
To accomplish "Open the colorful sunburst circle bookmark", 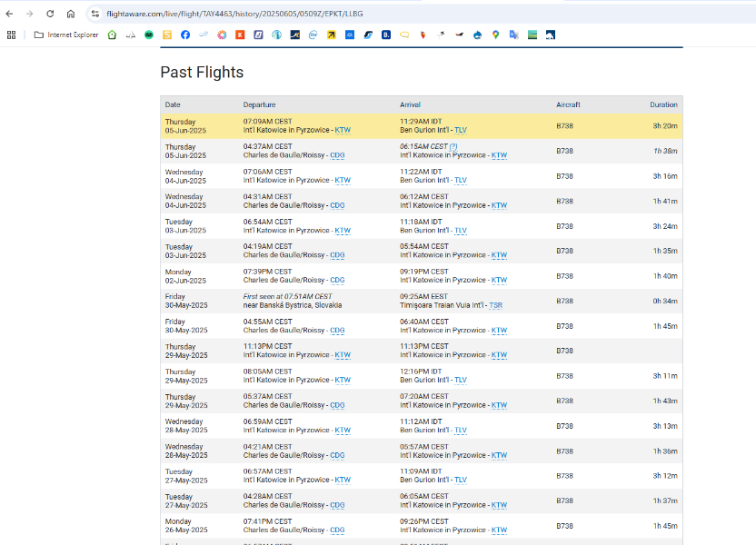I will [222, 35].
